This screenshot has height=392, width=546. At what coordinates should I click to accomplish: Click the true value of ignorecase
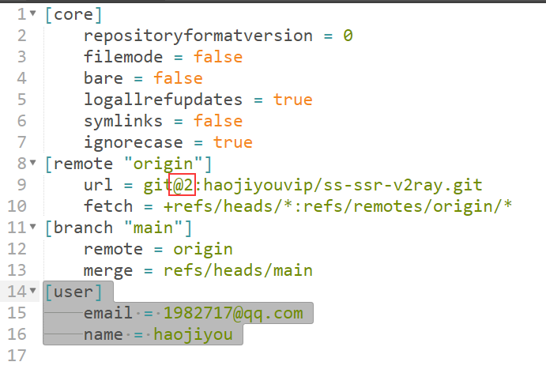pyautogui.click(x=233, y=142)
